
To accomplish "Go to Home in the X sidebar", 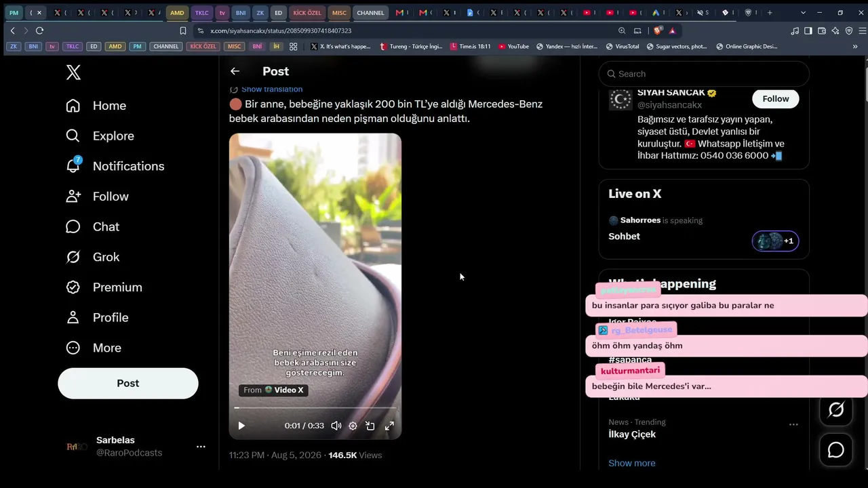I will (96, 106).
